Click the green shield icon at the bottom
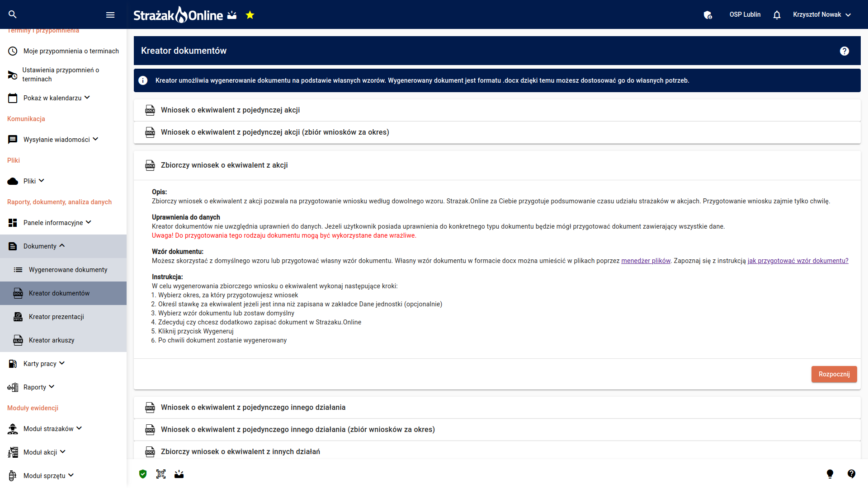The height and width of the screenshot is (488, 868). click(x=143, y=474)
